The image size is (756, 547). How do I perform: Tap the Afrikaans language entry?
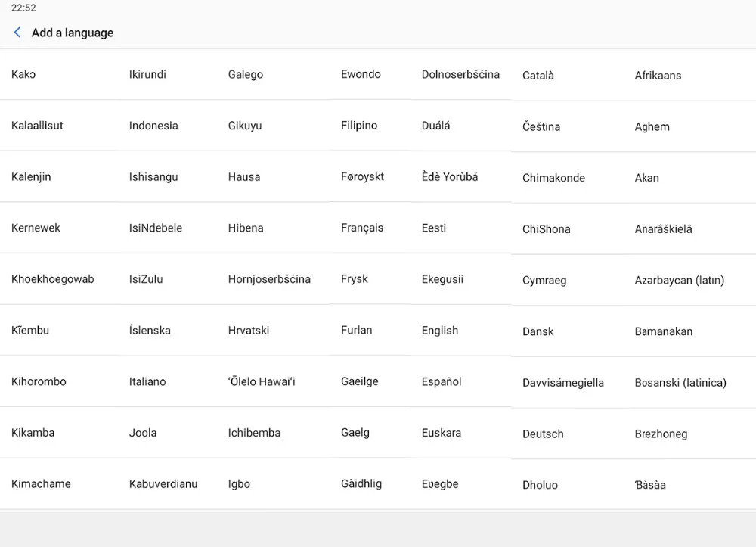[658, 76]
